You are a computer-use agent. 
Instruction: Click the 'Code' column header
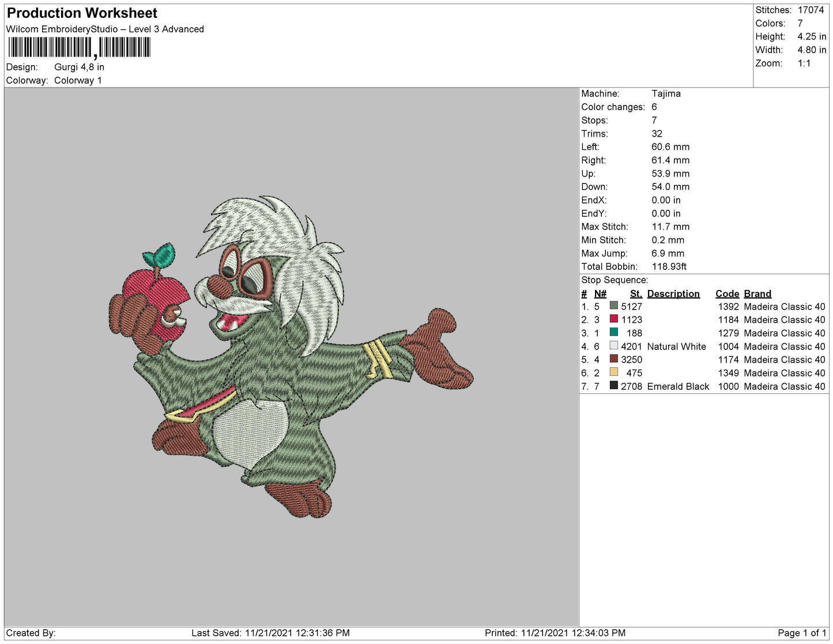[x=727, y=293]
